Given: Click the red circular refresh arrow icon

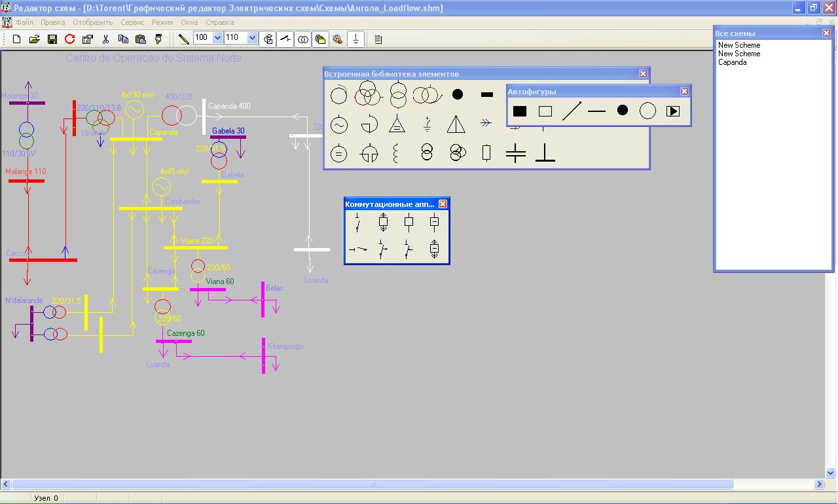Looking at the screenshot, I should [70, 39].
